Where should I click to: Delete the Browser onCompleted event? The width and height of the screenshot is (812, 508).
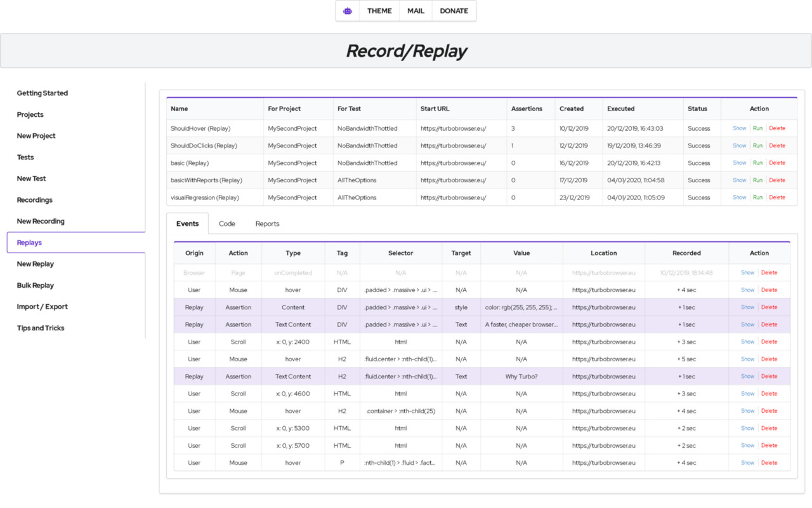coord(769,272)
